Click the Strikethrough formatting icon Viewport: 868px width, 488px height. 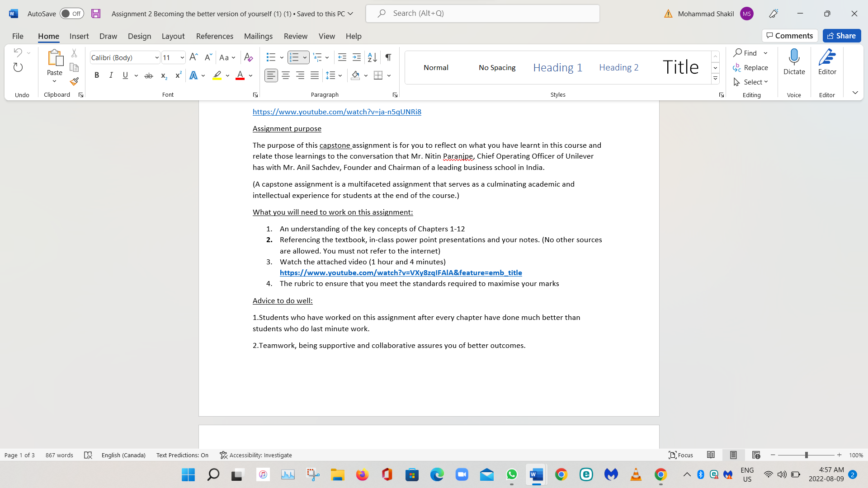148,75
